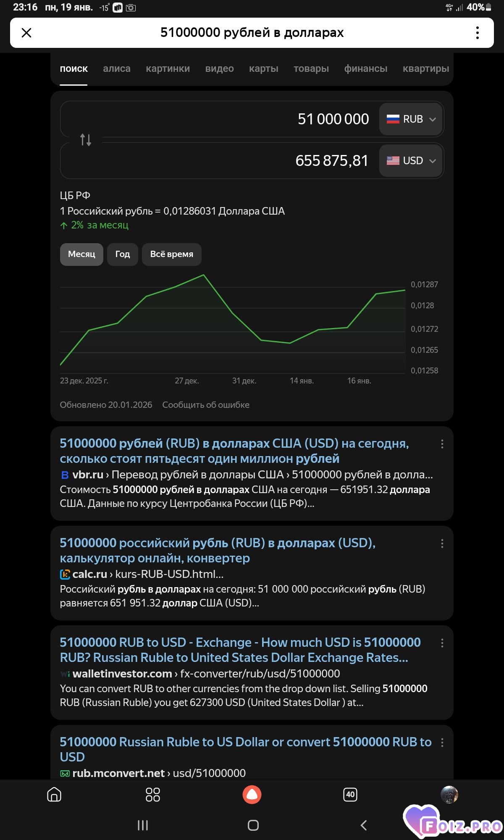Open the three-dot menu in search bar
Viewport: 504px width, 840px height.
coord(477,33)
